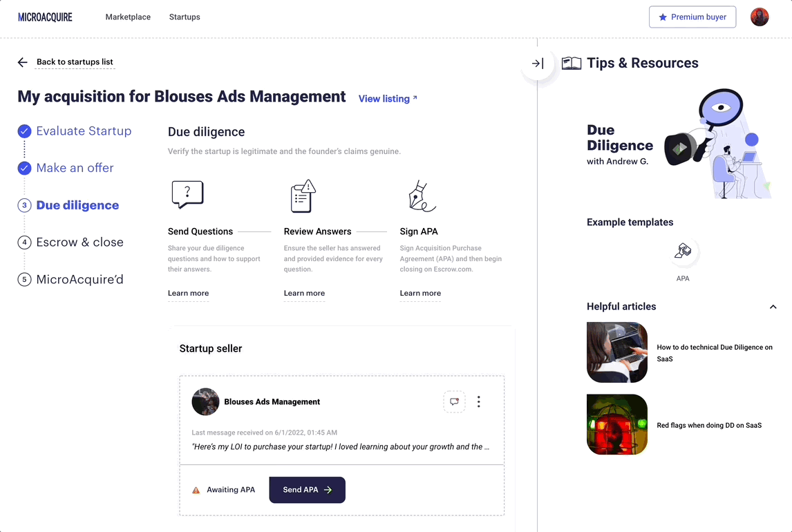Viewport: 792px width, 532px height.
Task: Click the 'Startup seller' heading
Action: click(211, 349)
